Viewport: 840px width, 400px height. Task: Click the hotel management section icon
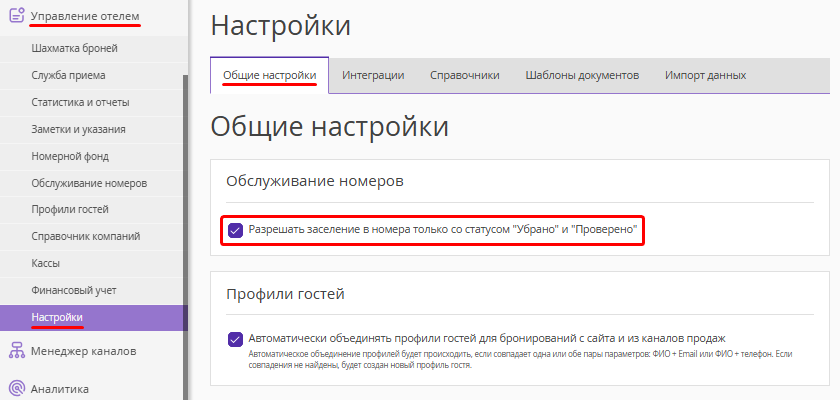coord(17,14)
